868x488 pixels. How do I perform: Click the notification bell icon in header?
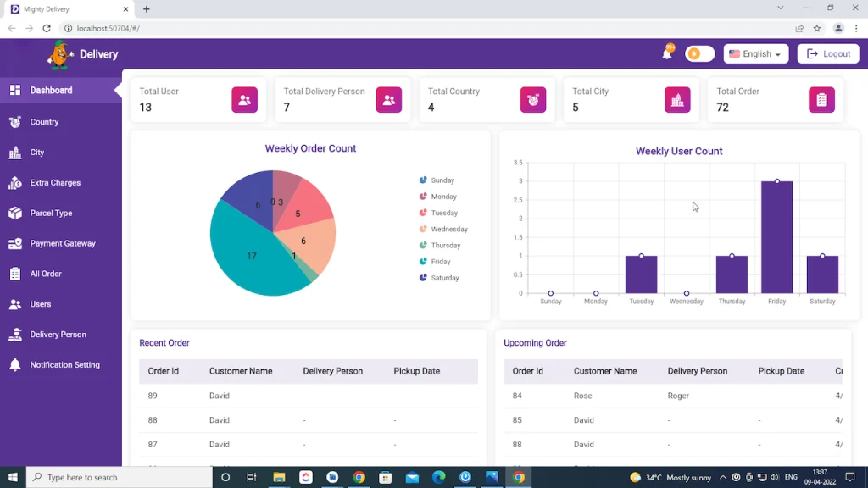[x=667, y=54]
